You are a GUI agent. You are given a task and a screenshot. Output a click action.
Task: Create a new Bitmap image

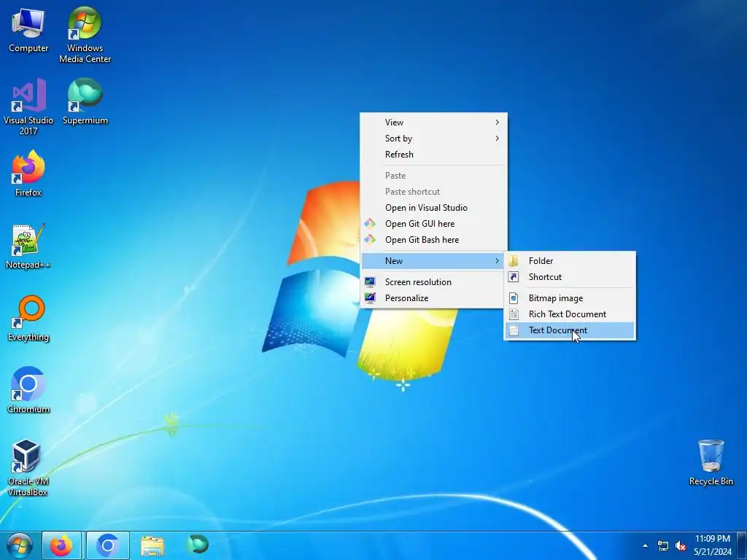pyautogui.click(x=570, y=298)
